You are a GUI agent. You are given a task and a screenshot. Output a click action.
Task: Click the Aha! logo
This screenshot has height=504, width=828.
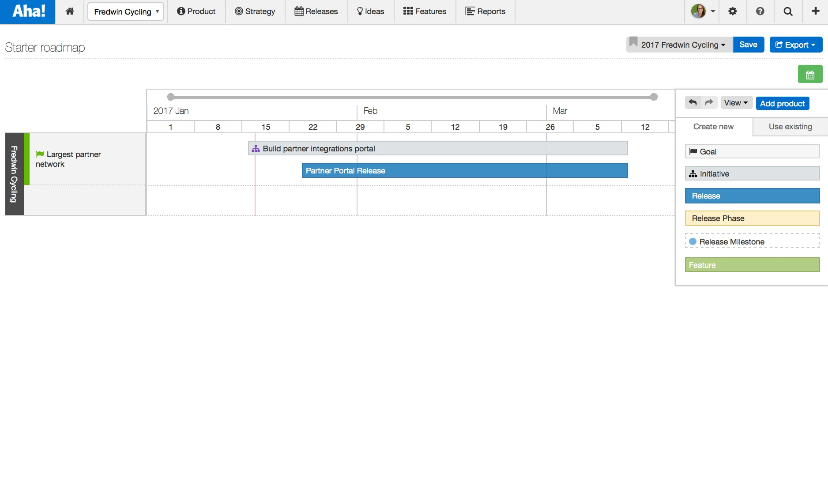[x=28, y=11]
